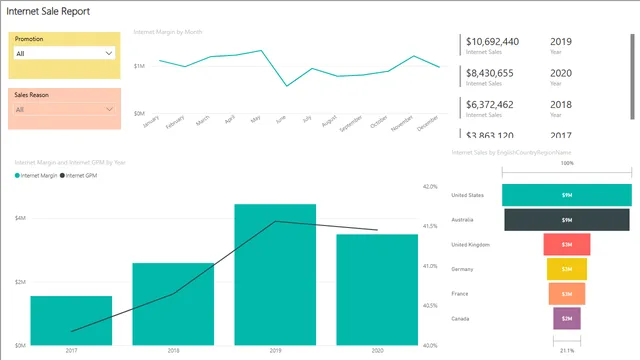Screen dimensions: 640x360
Task: Click Internet Margin and Internet GPM by Year title
Action: (70, 162)
